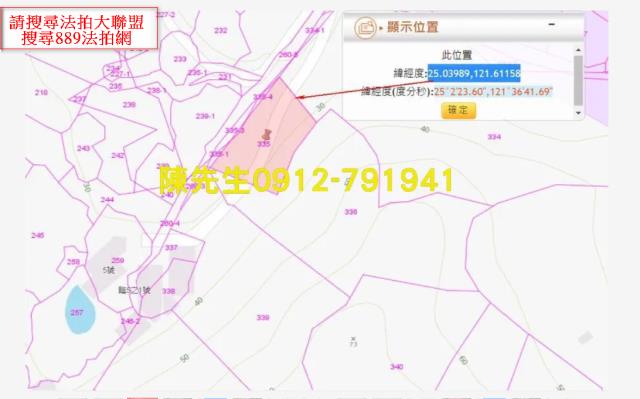The height and width of the screenshot is (399, 640).
Task: Click the panel scrollbar up arrow
Action: pos(578,50)
